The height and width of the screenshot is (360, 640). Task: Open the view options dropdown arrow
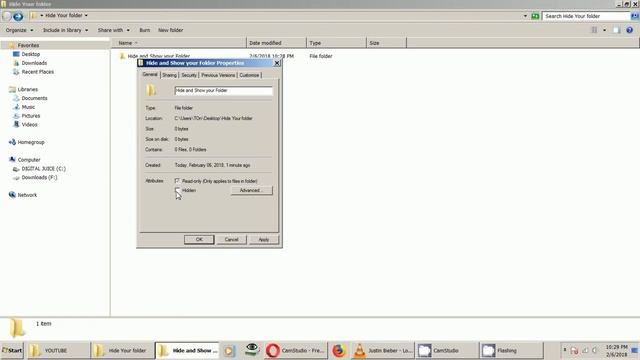pos(604,30)
